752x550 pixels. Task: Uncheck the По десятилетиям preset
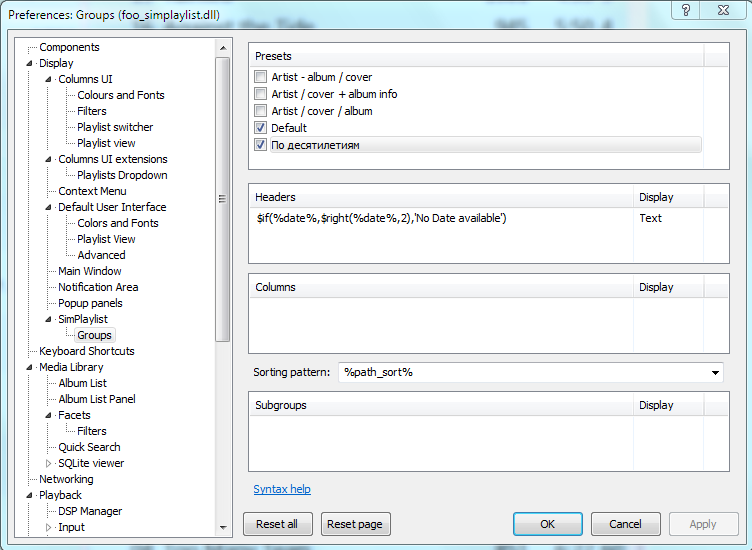coord(260,145)
